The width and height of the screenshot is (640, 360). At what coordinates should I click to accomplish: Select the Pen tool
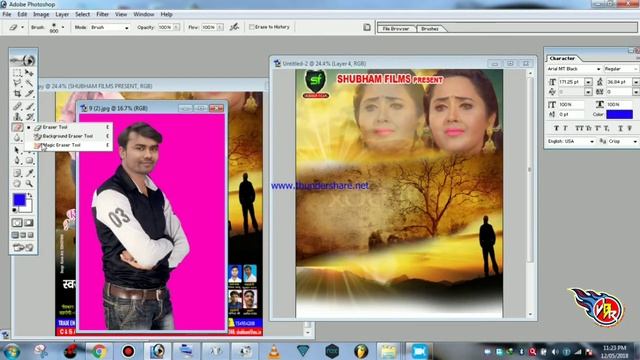[x=17, y=160]
